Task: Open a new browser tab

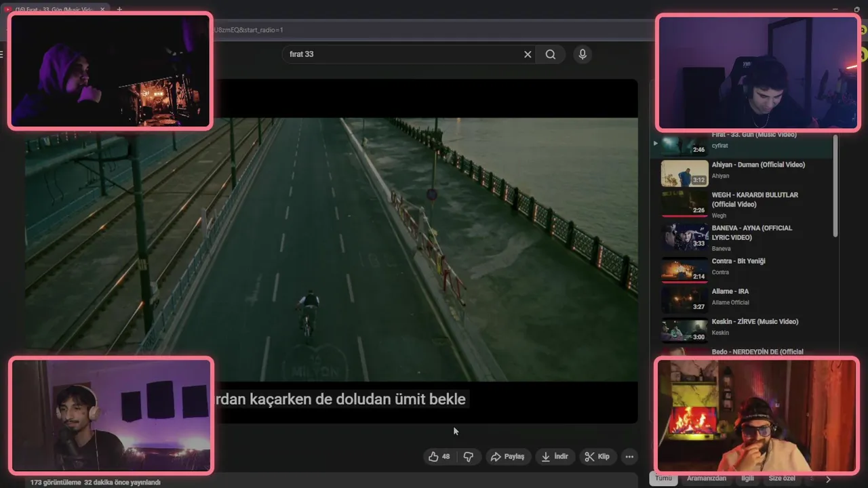Action: pyautogui.click(x=119, y=9)
